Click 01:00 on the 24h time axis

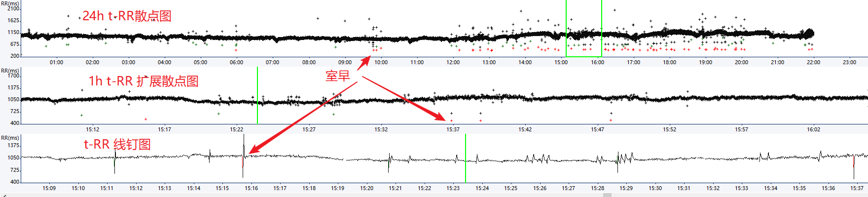click(x=56, y=62)
